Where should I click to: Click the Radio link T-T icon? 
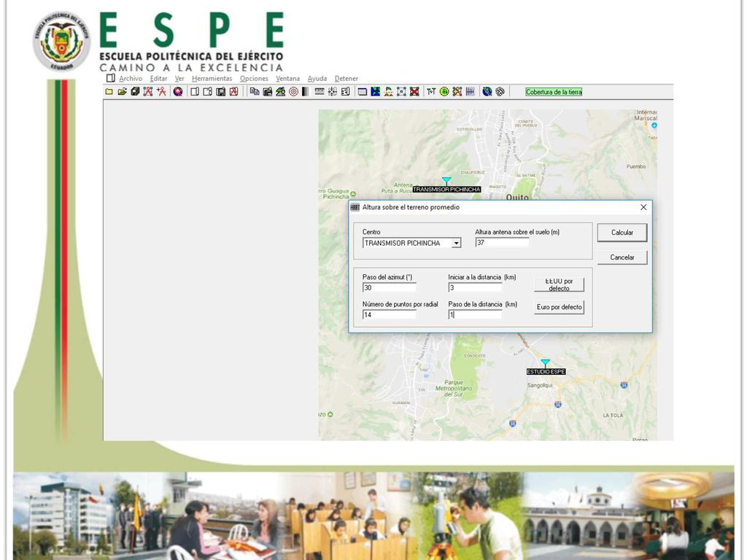point(431,91)
